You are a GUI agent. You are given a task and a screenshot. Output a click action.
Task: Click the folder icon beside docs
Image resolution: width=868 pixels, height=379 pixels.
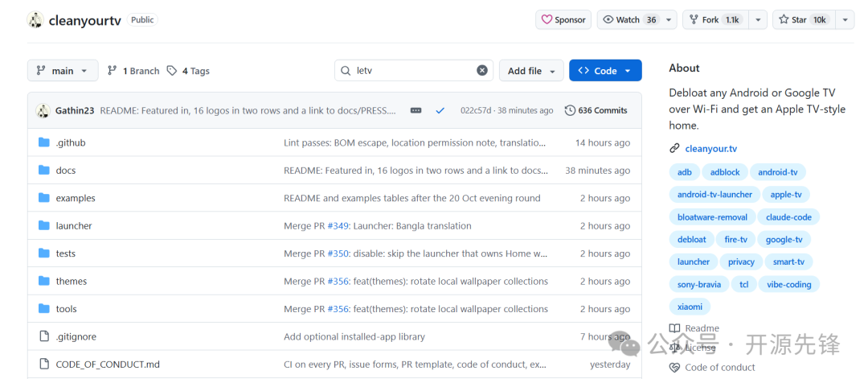point(44,170)
